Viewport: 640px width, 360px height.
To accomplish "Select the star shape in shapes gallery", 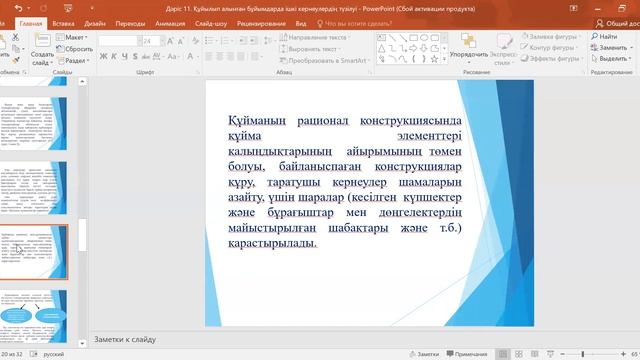I will tap(434, 59).
